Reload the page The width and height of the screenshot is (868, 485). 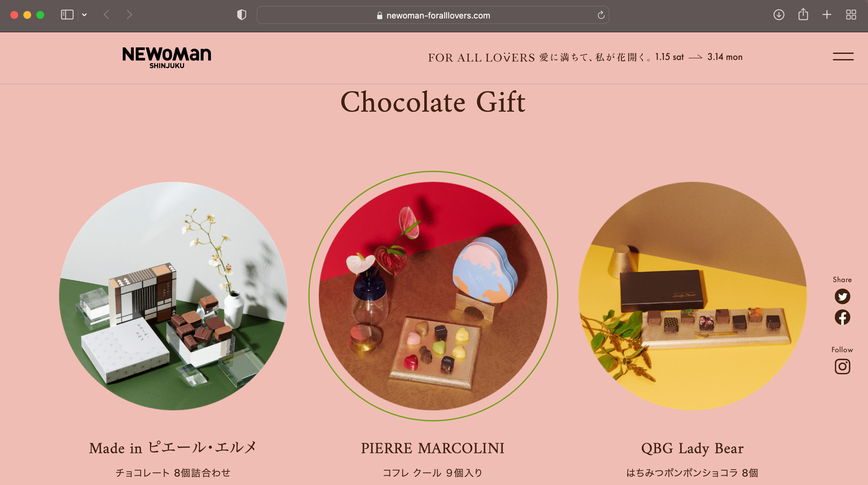(601, 15)
